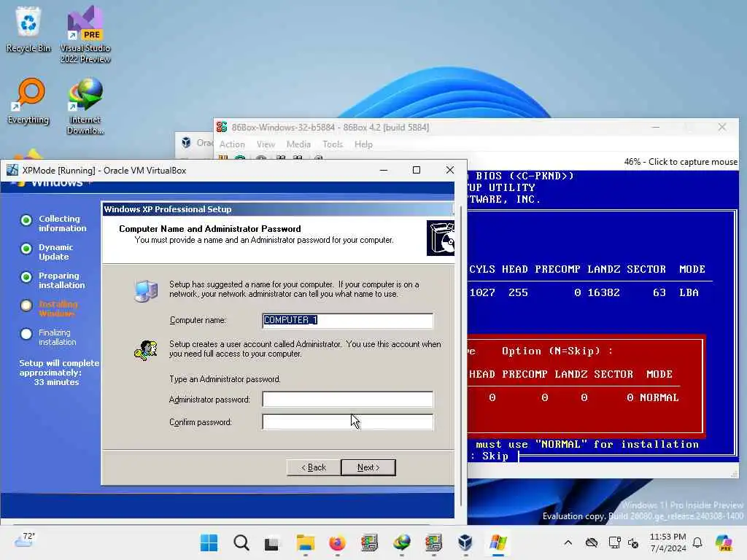Click Next in XP Setup
Image resolution: width=747 pixels, height=560 pixels.
pos(368,467)
